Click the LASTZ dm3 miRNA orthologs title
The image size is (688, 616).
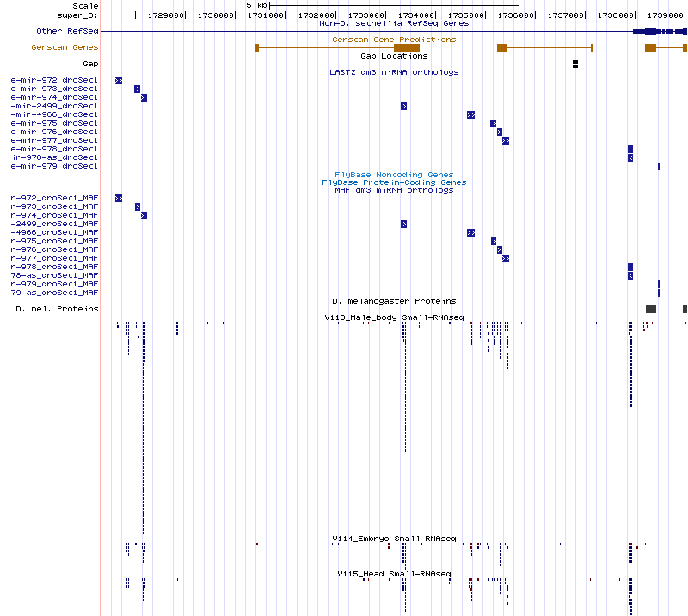point(394,72)
